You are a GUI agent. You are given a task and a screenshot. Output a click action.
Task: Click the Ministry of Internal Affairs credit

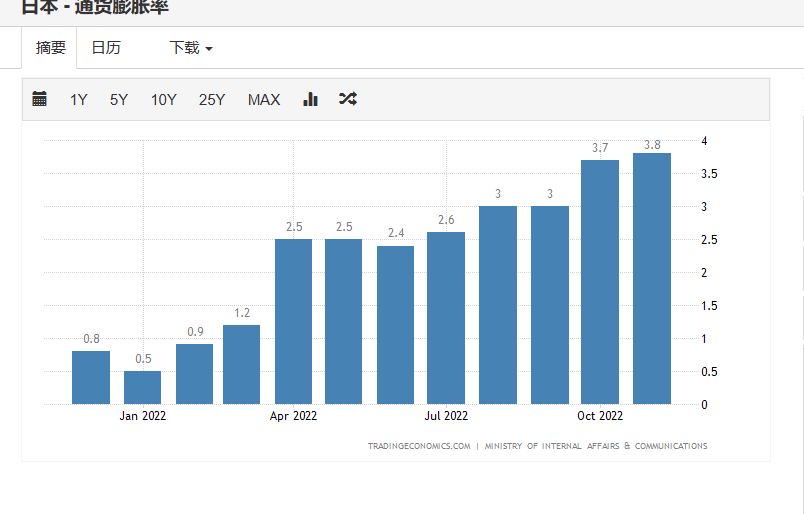pos(596,446)
